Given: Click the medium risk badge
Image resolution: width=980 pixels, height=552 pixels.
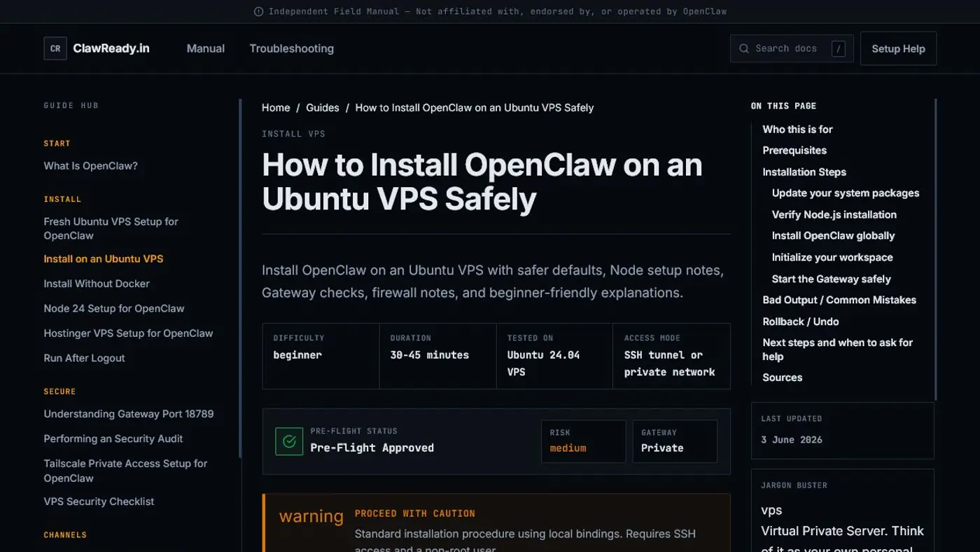Looking at the screenshot, I should [x=568, y=448].
